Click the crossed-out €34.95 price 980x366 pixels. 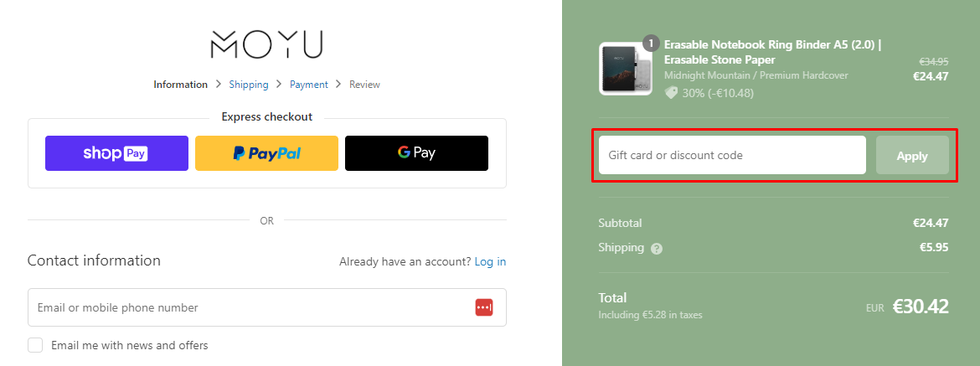pos(934,62)
